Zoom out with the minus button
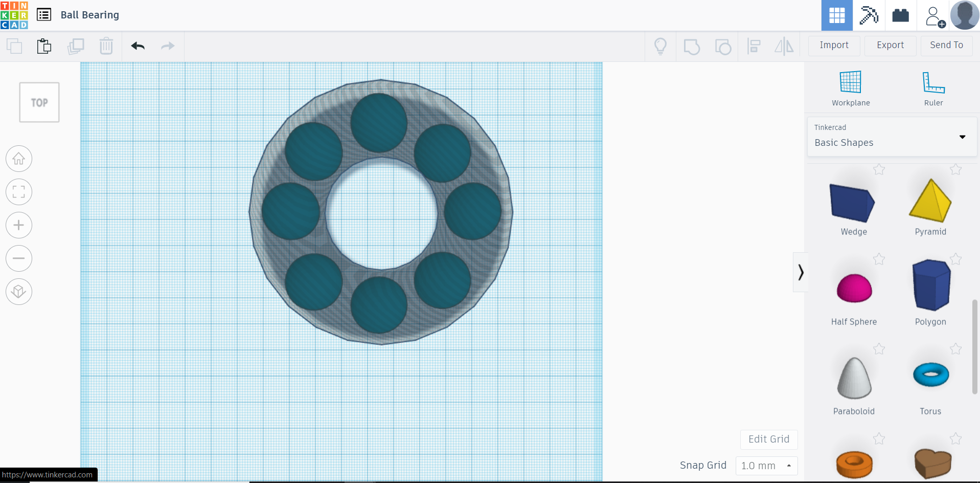 point(19,258)
